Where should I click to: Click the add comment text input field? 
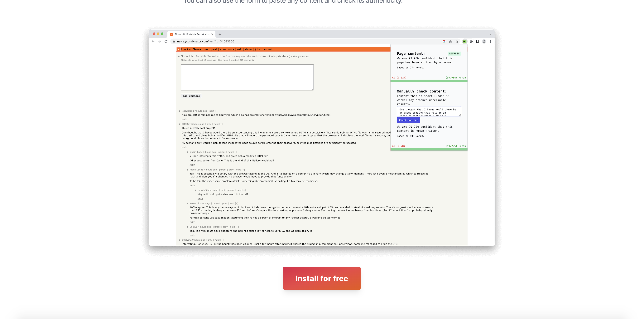point(247,77)
